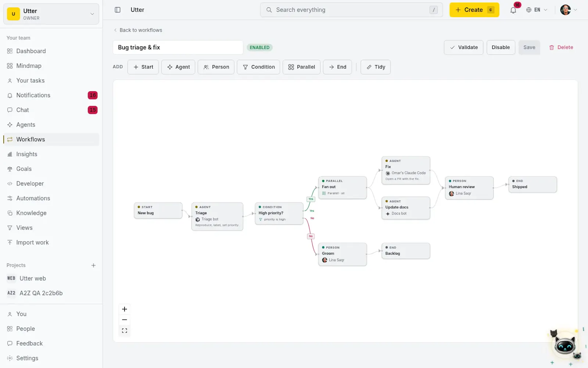Zoom in on the canvas

click(x=125, y=309)
